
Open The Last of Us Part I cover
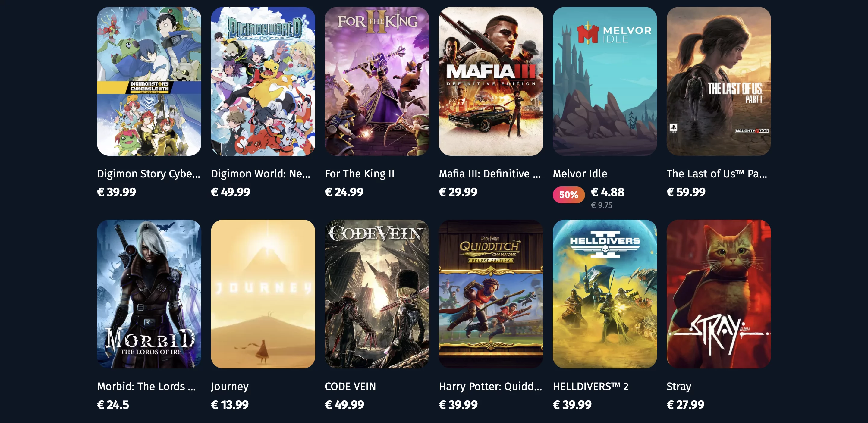719,81
